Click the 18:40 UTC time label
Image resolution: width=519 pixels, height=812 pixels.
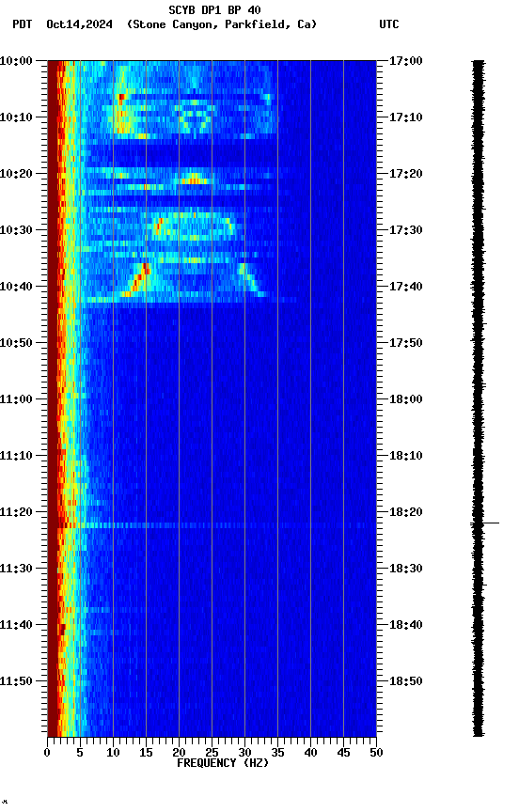pyautogui.click(x=406, y=626)
